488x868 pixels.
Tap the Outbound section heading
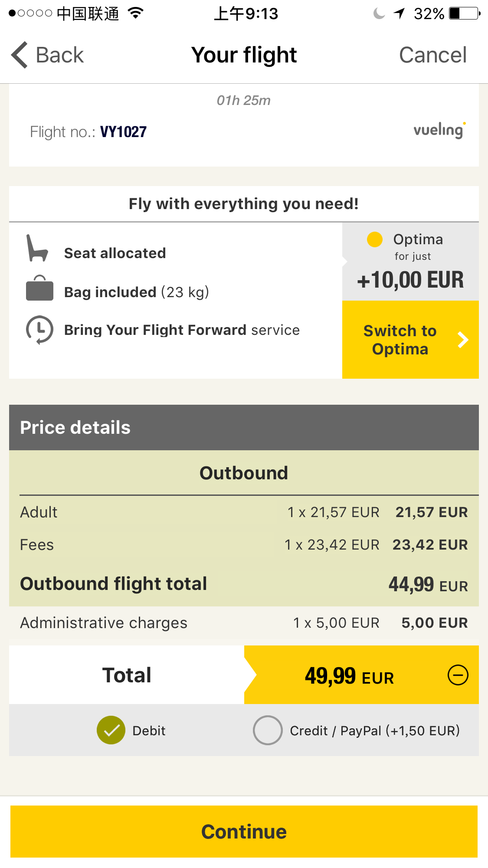pyautogui.click(x=244, y=473)
